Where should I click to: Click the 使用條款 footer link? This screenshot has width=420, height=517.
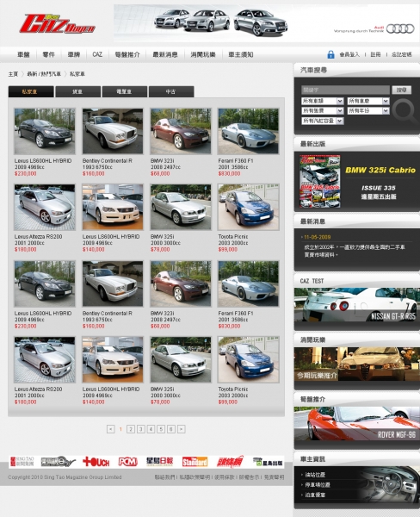225,477
